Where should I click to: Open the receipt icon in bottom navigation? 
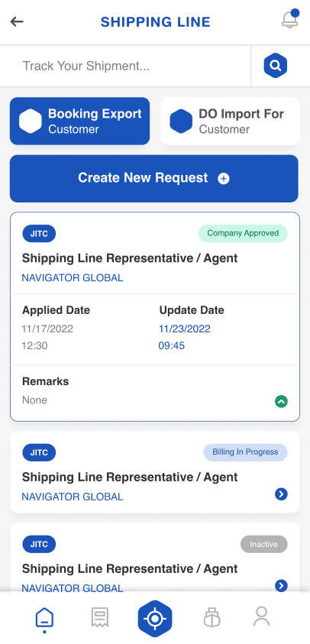pyautogui.click(x=100, y=617)
